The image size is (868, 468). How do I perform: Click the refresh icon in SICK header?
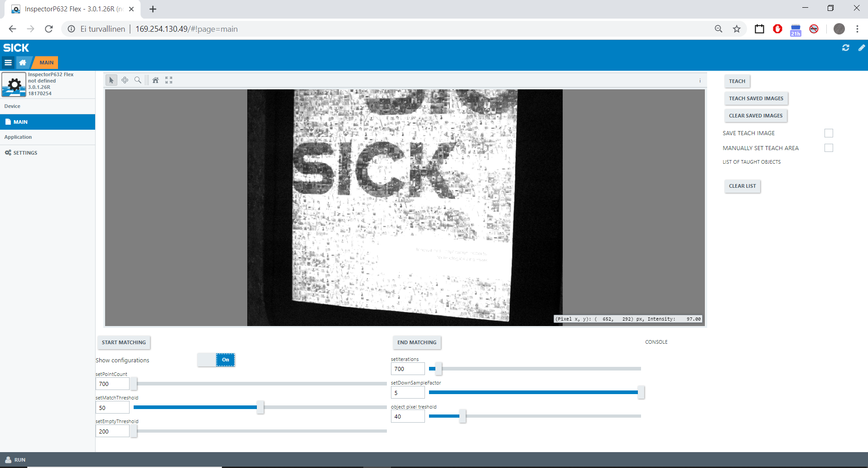pyautogui.click(x=845, y=48)
